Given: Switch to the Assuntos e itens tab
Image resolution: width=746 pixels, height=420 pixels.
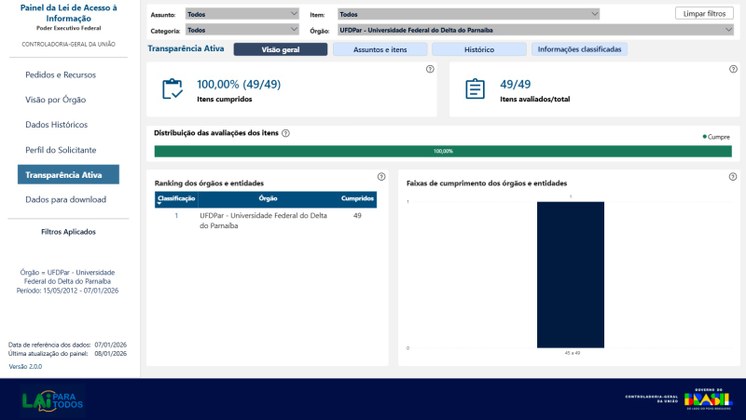Looking at the screenshot, I should pos(380,49).
